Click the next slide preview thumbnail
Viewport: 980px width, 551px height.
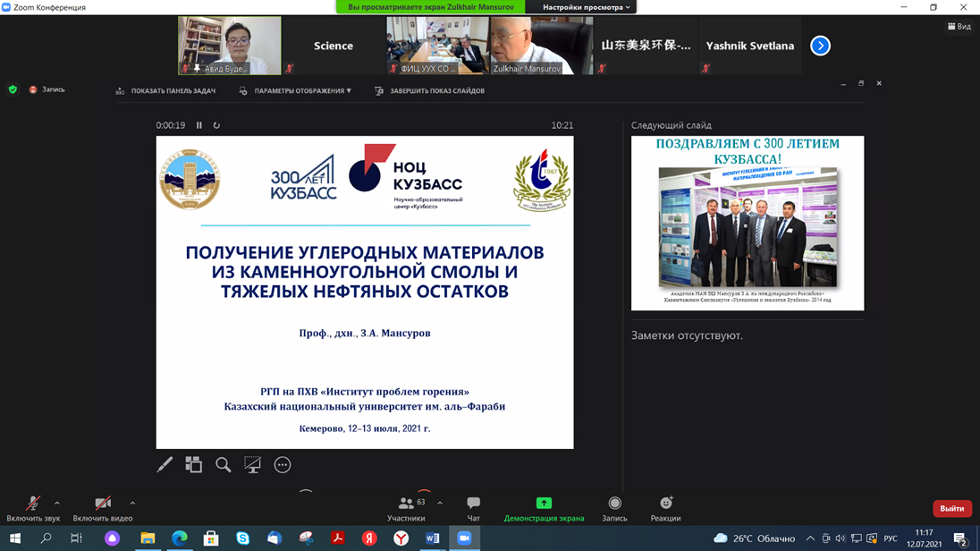point(748,223)
